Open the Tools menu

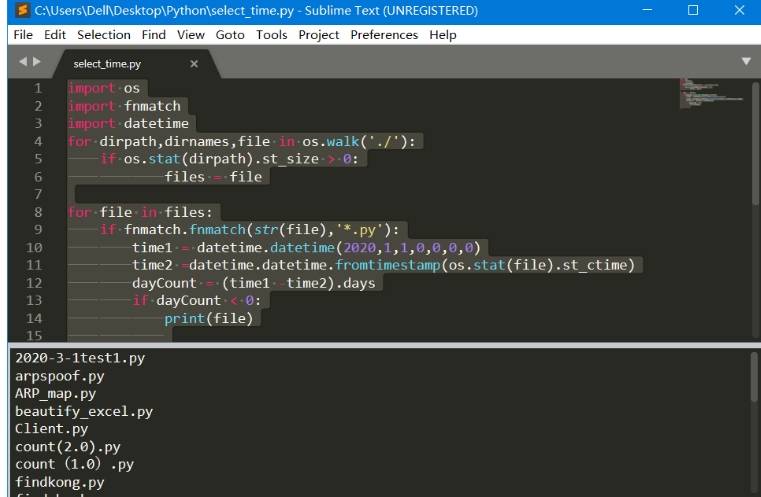(272, 35)
